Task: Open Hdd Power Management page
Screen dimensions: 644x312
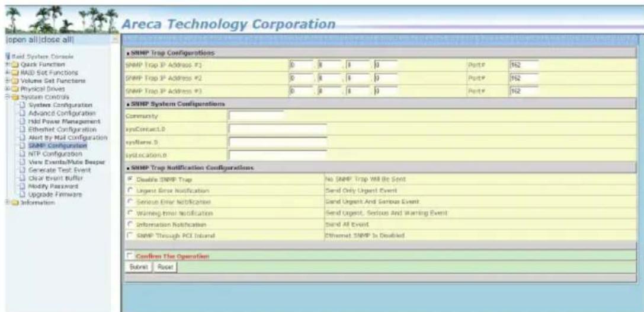Action: click(64, 121)
